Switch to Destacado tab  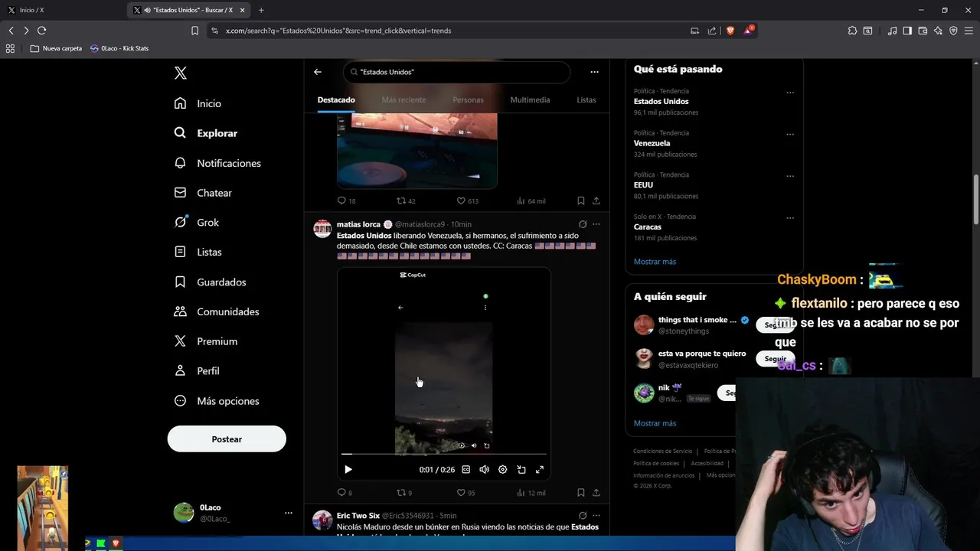pyautogui.click(x=336, y=100)
